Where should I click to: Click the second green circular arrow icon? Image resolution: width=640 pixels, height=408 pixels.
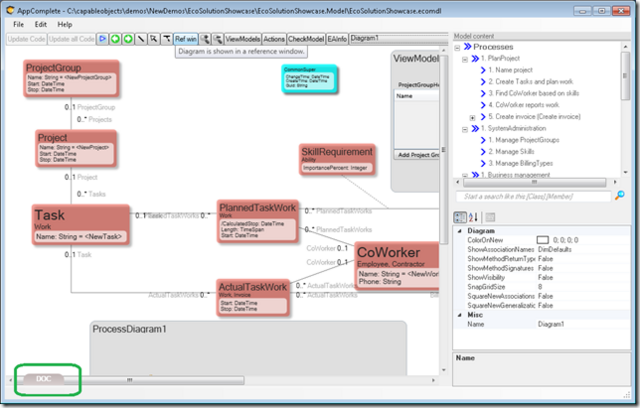point(128,39)
